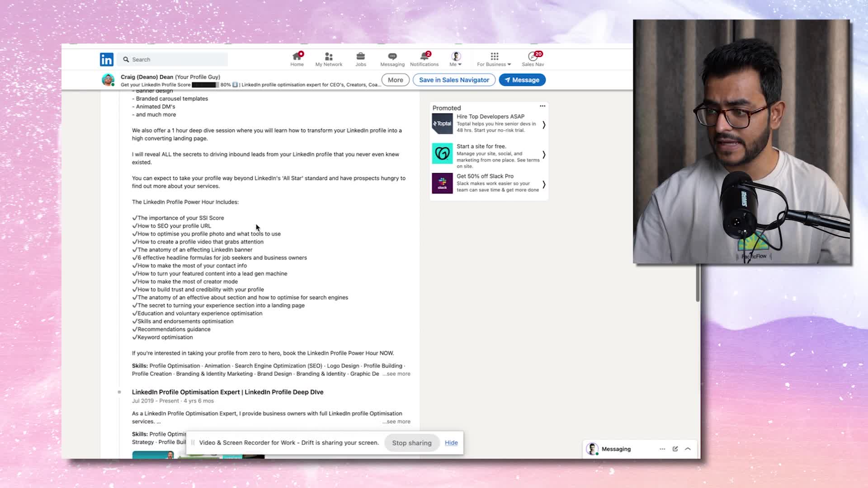Compose new message pencil icon

(675, 449)
